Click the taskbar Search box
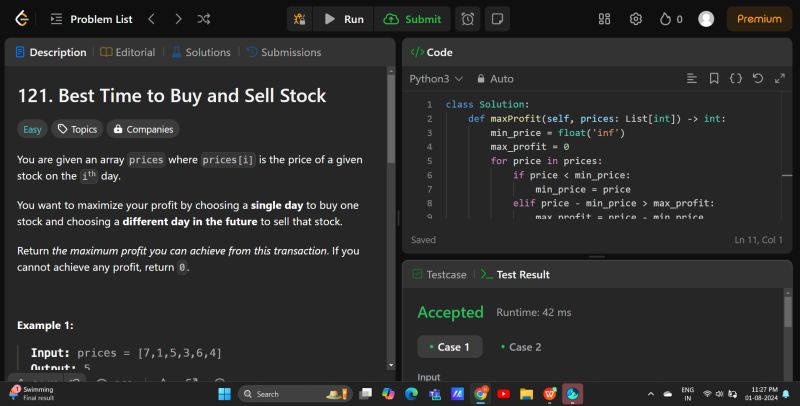800x406 pixels. (x=295, y=394)
